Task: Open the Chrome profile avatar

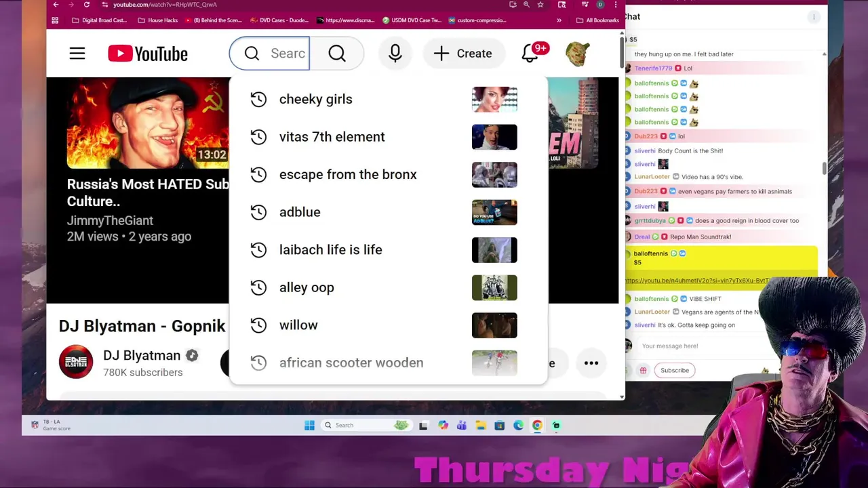Action: (x=600, y=5)
